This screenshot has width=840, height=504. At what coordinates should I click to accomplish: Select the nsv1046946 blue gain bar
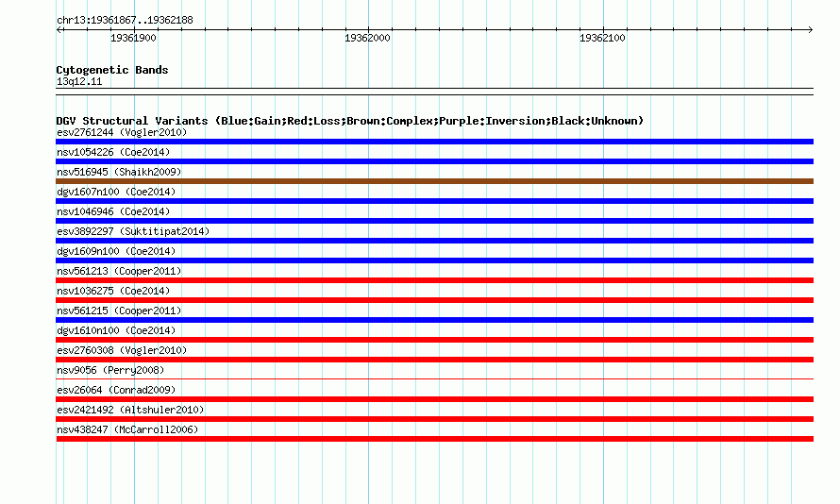(434, 221)
